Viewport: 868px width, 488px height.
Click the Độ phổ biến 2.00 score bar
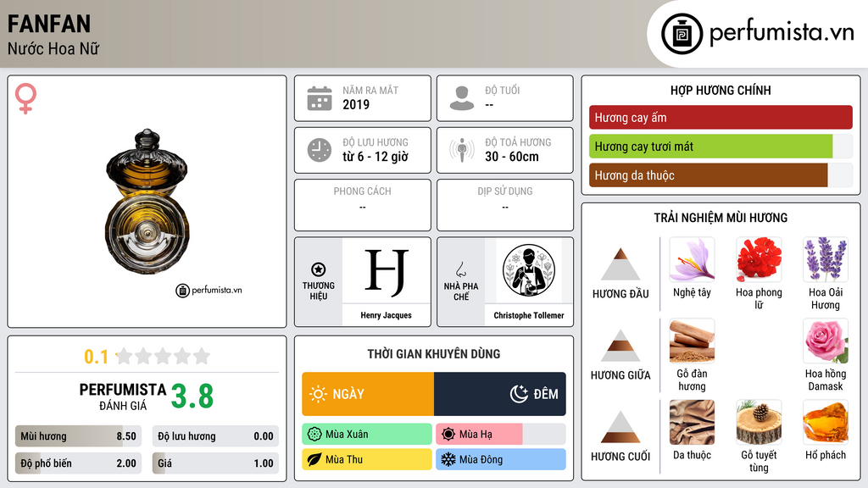click(x=78, y=463)
